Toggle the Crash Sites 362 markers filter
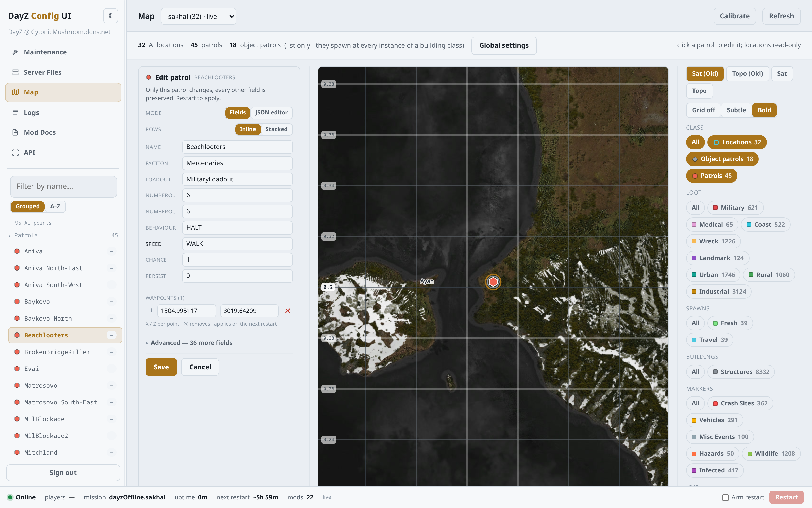The height and width of the screenshot is (508, 812). 740,403
